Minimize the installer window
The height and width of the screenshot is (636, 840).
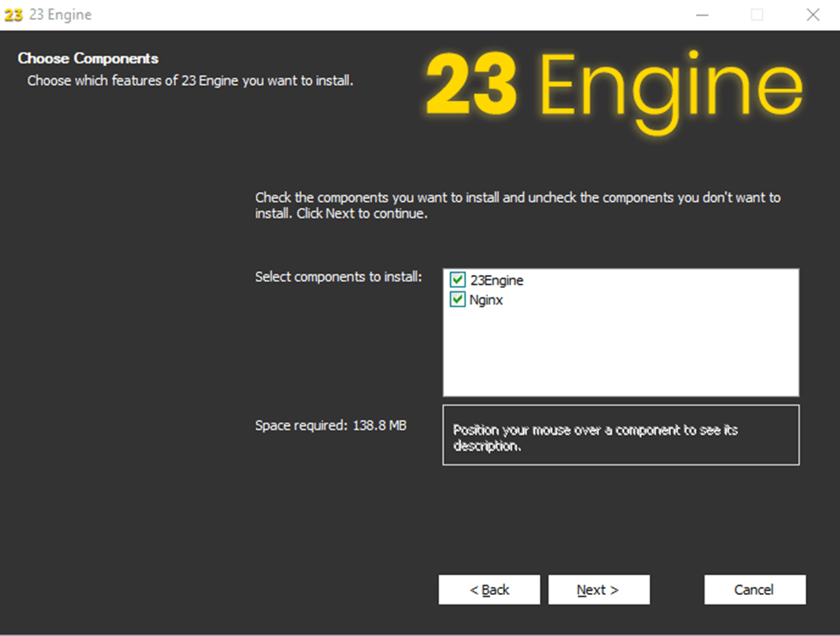click(x=702, y=15)
